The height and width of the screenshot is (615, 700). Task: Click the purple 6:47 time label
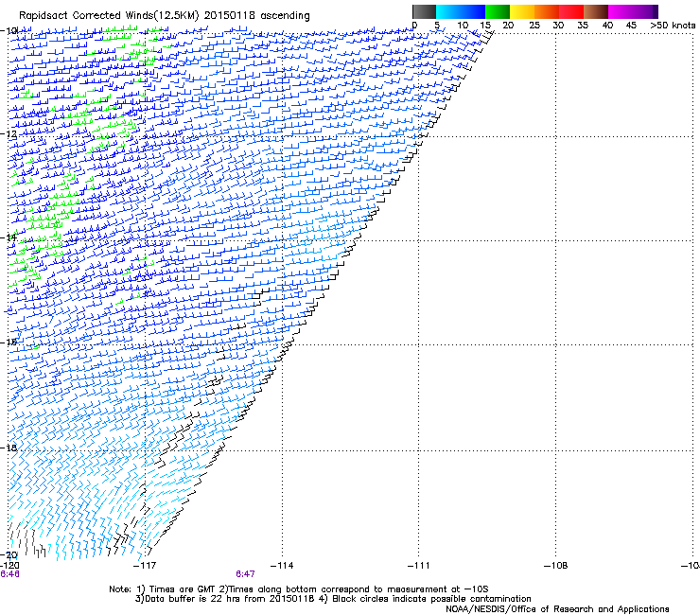(x=245, y=574)
